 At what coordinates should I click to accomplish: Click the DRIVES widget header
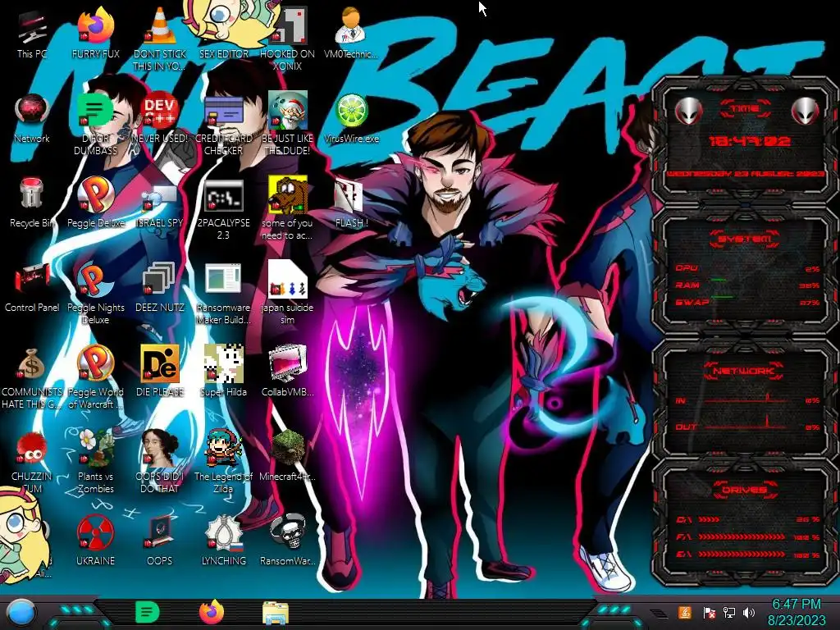pos(744,490)
